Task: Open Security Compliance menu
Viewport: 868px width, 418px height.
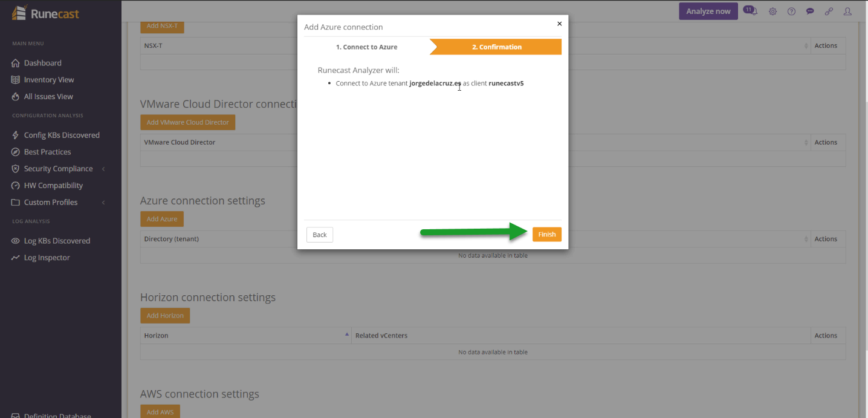Action: click(x=58, y=169)
